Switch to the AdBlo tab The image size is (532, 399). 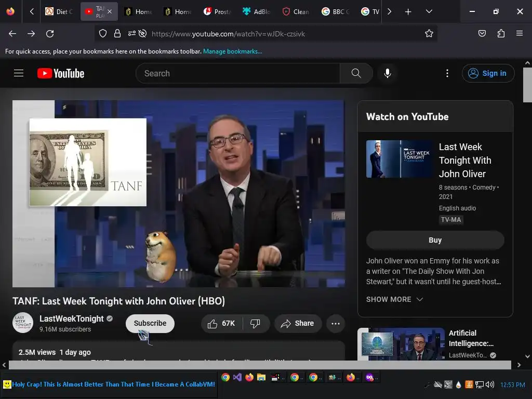click(257, 11)
